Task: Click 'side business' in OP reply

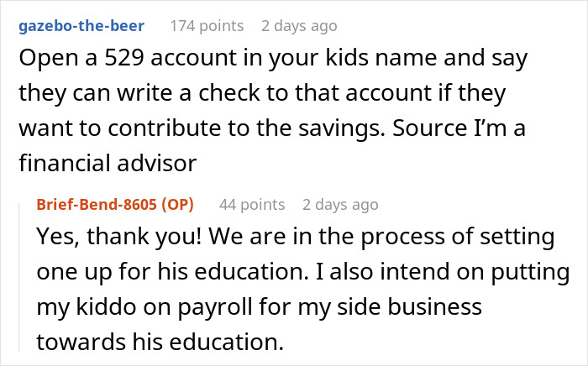Action: (x=410, y=306)
